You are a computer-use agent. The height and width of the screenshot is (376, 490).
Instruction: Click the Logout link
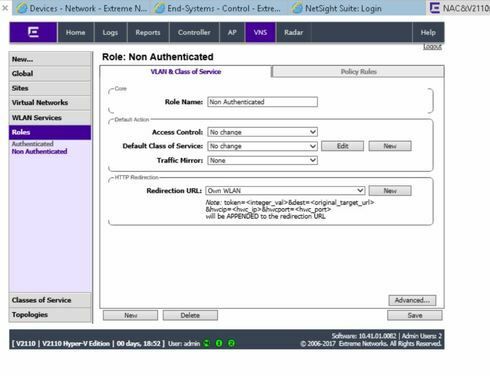tap(432, 47)
